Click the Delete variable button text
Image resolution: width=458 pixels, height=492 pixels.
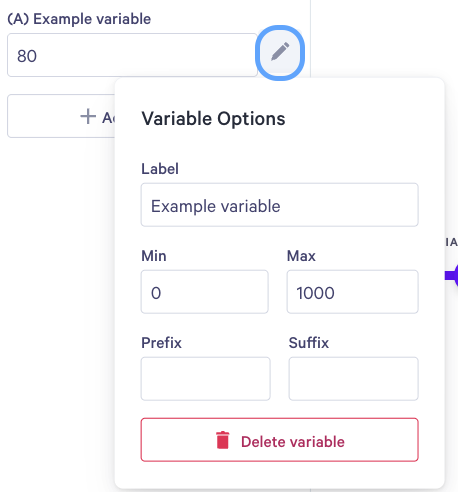293,442
